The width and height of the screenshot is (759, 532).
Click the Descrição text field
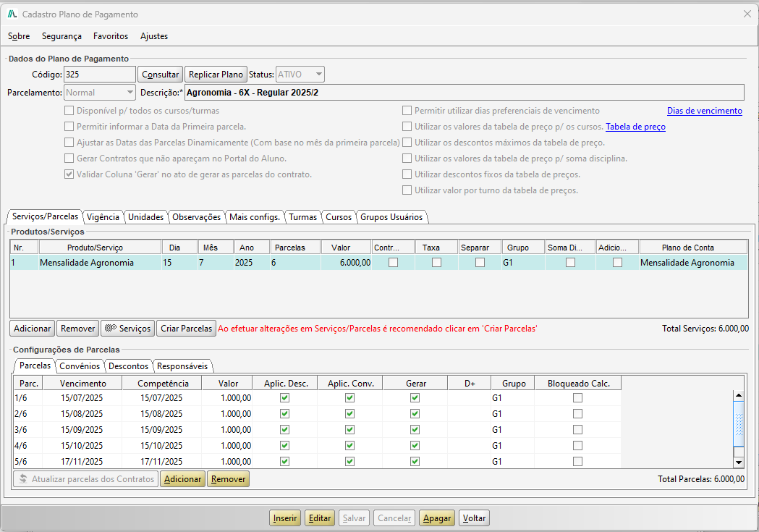point(465,93)
